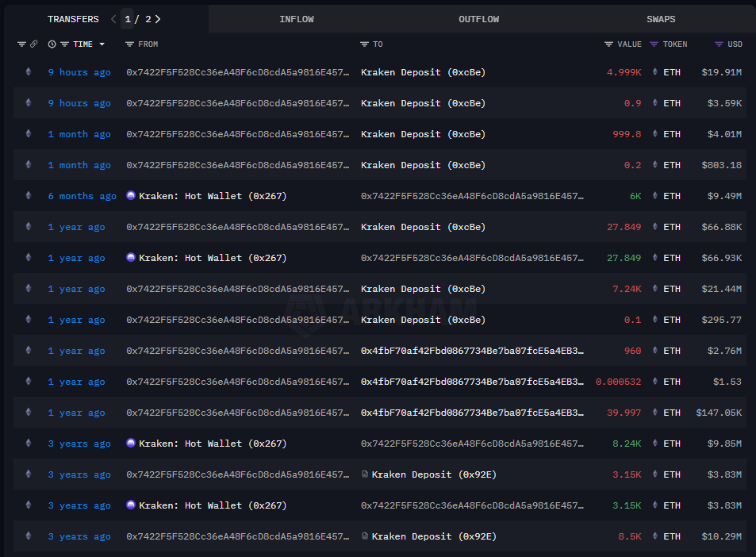Open the TOKEN column filter
Image resolution: width=756 pixels, height=557 pixels.
click(x=654, y=44)
